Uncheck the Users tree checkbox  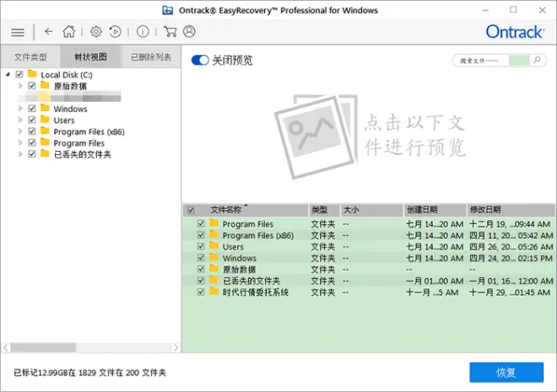pos(32,120)
